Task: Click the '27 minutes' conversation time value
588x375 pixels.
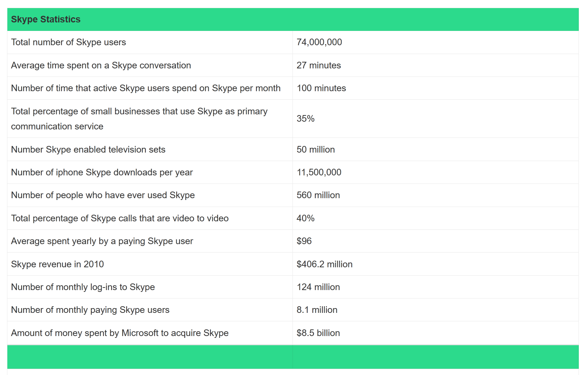Action: [319, 65]
